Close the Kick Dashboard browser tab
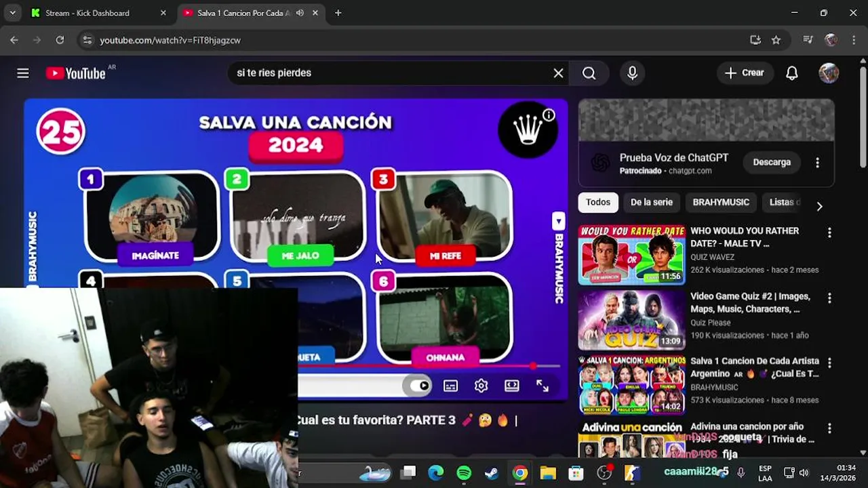868x488 pixels. [x=163, y=13]
